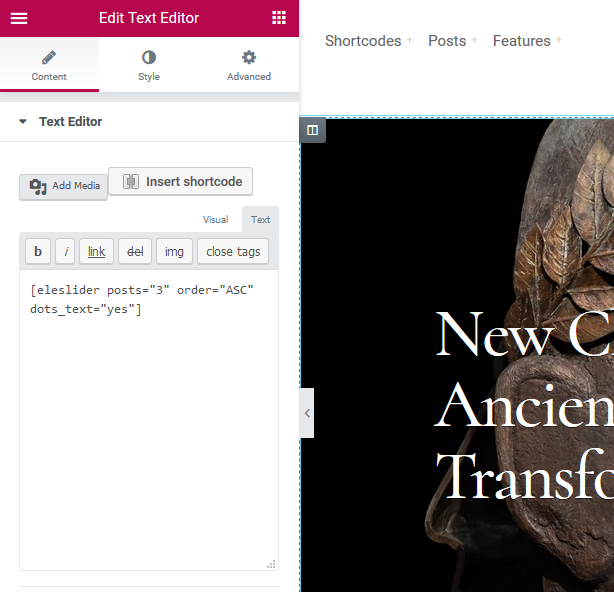This screenshot has height=592, width=614.
Task: Click the edit section handle icon
Action: [x=313, y=130]
